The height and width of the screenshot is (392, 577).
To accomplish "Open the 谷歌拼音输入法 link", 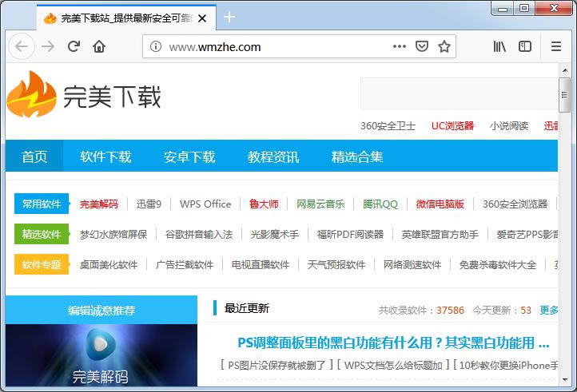I will click(199, 234).
